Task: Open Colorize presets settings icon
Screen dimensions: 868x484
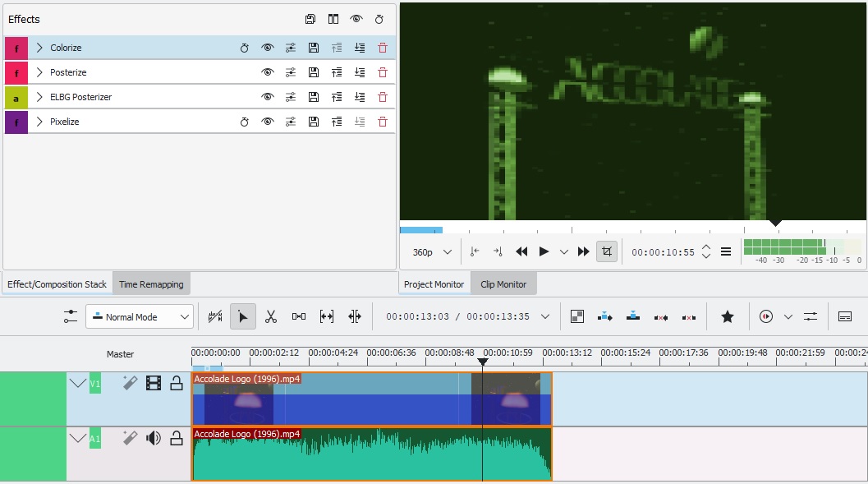Action: point(291,48)
